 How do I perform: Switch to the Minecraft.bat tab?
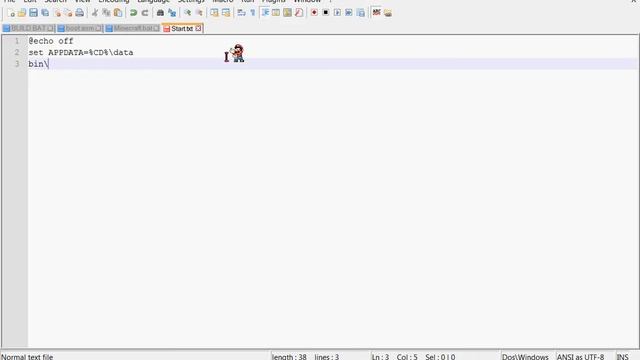(132, 29)
